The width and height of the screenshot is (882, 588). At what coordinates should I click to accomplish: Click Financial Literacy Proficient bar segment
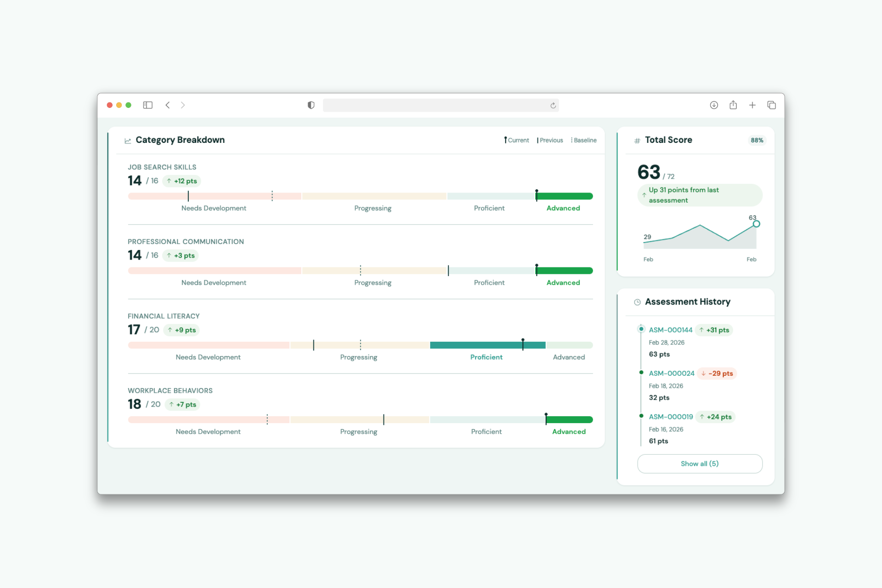tap(487, 345)
